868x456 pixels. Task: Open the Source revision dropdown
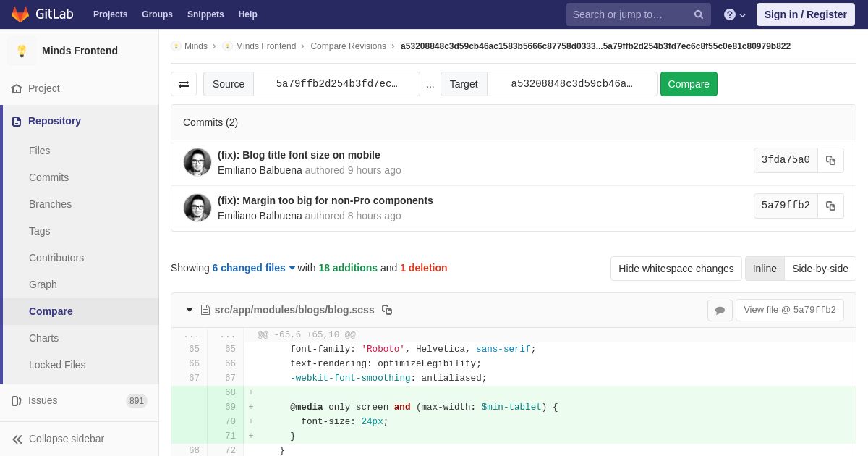(336, 84)
